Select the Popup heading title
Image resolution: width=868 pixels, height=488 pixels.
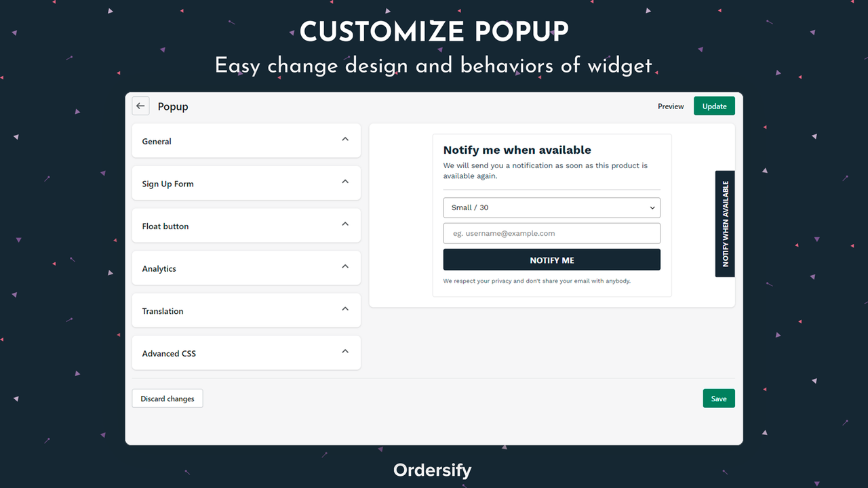click(172, 106)
